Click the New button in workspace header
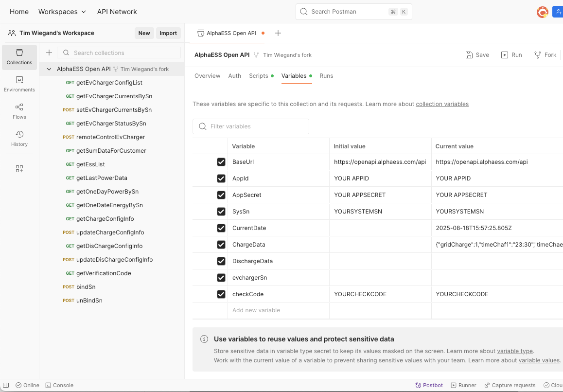563x392 pixels. point(144,33)
